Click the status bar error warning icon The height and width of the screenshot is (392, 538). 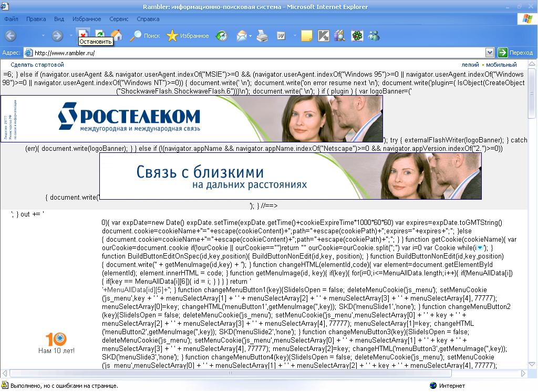click(x=5, y=385)
